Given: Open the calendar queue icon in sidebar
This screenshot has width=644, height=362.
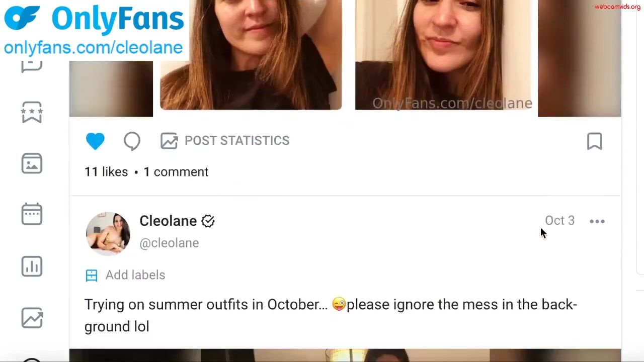Looking at the screenshot, I should pos(32,214).
